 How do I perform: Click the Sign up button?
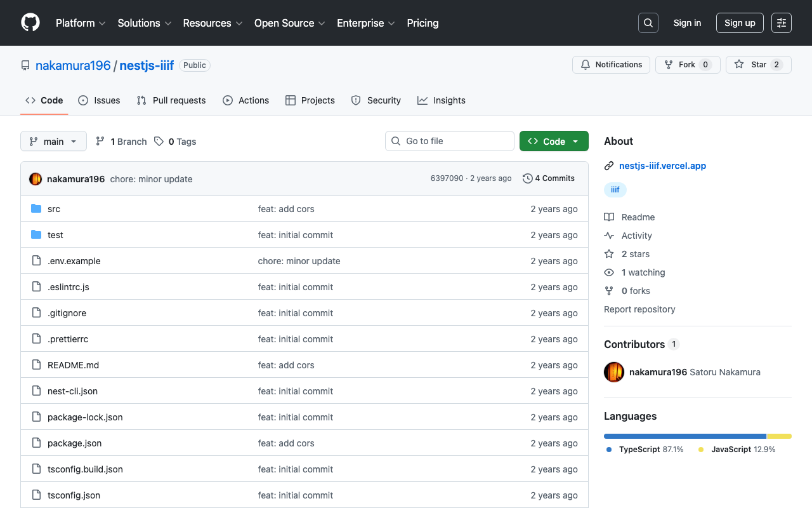click(740, 22)
